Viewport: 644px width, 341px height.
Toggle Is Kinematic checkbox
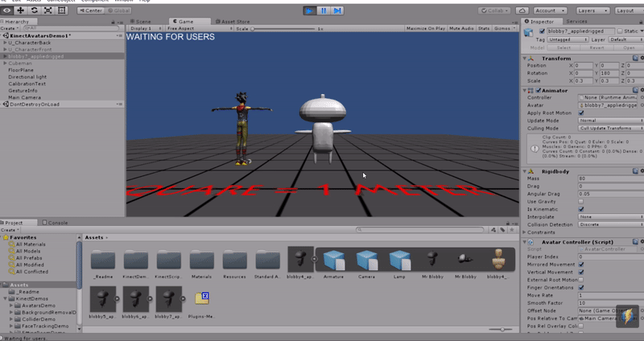581,209
